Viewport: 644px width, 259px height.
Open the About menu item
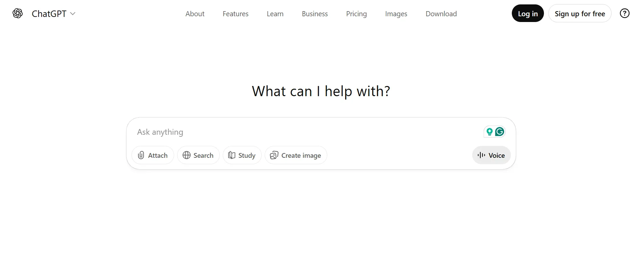(195, 14)
